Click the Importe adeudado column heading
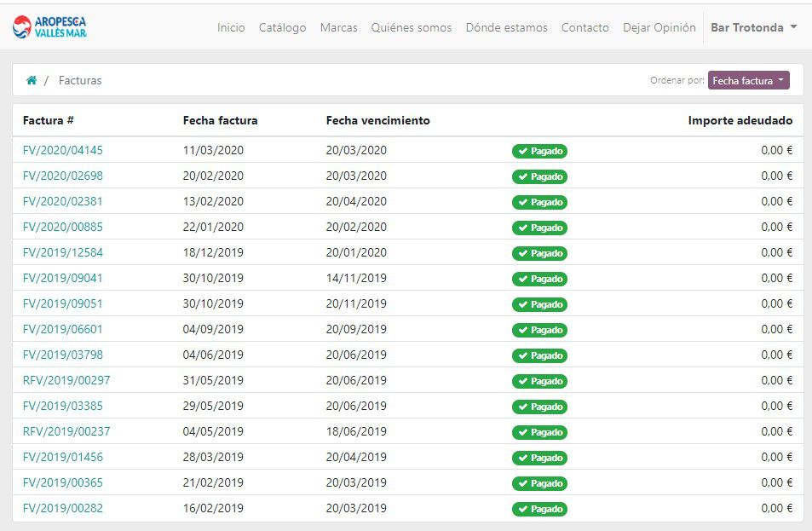The height and width of the screenshot is (531, 812). click(x=740, y=120)
